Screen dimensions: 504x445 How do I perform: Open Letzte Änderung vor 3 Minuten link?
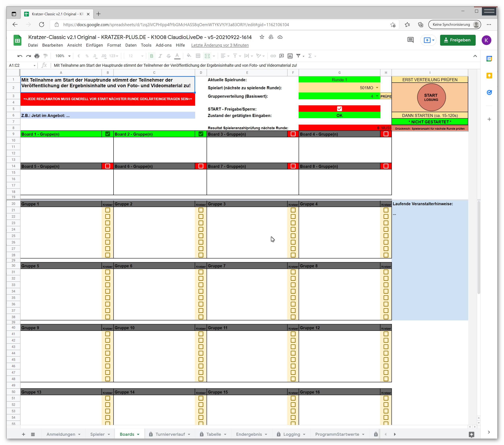220,45
